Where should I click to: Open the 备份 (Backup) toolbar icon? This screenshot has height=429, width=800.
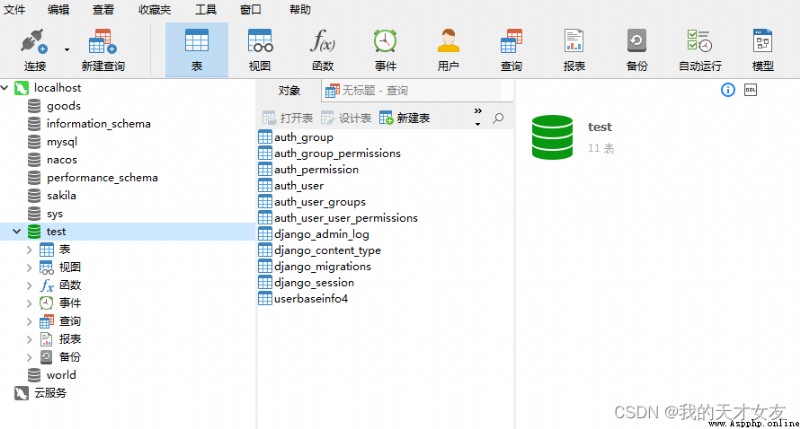pos(636,49)
